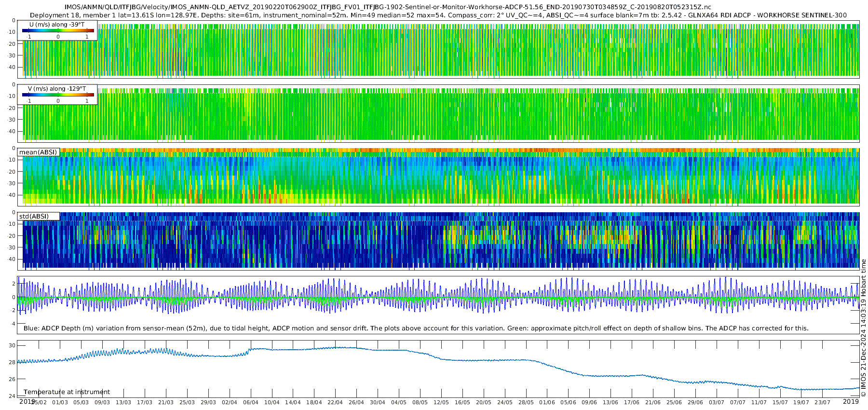Click the blue ADCP Depth explanation caption
The height and width of the screenshot is (410, 868).
tap(416, 328)
